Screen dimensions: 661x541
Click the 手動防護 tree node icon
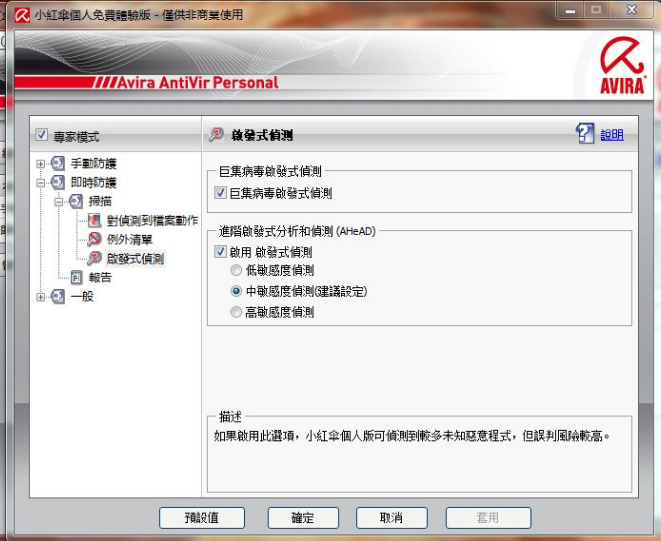point(58,163)
